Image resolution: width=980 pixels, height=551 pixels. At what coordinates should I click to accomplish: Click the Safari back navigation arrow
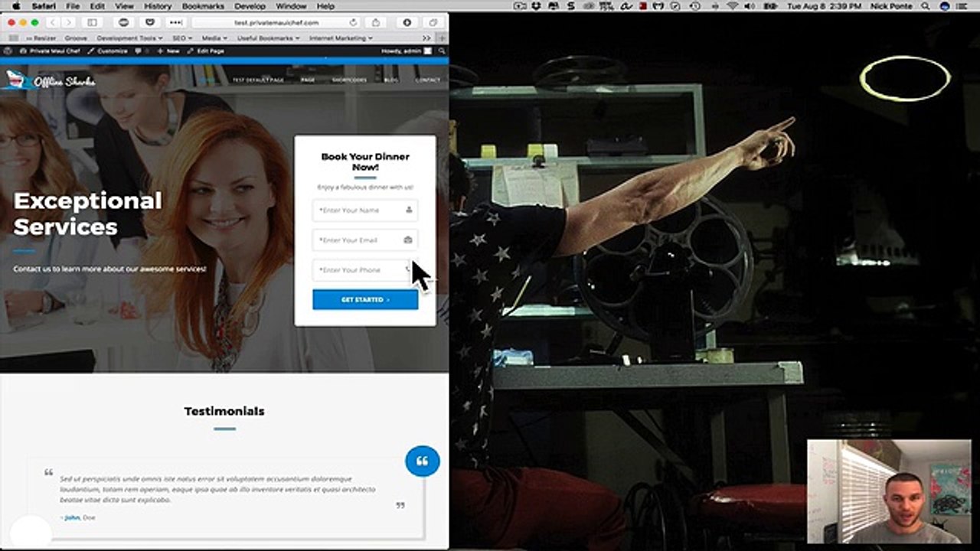coord(54,22)
